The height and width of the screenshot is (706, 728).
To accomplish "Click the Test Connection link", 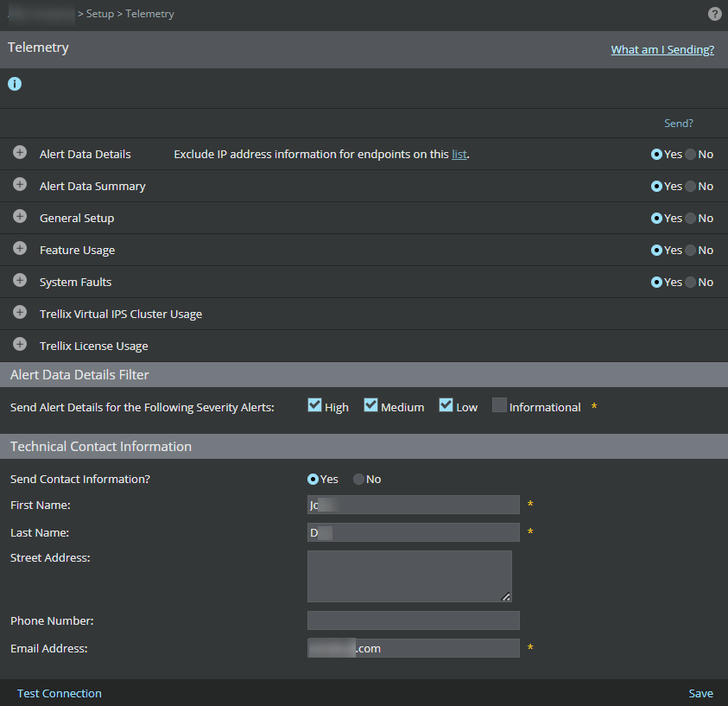I will coord(60,693).
